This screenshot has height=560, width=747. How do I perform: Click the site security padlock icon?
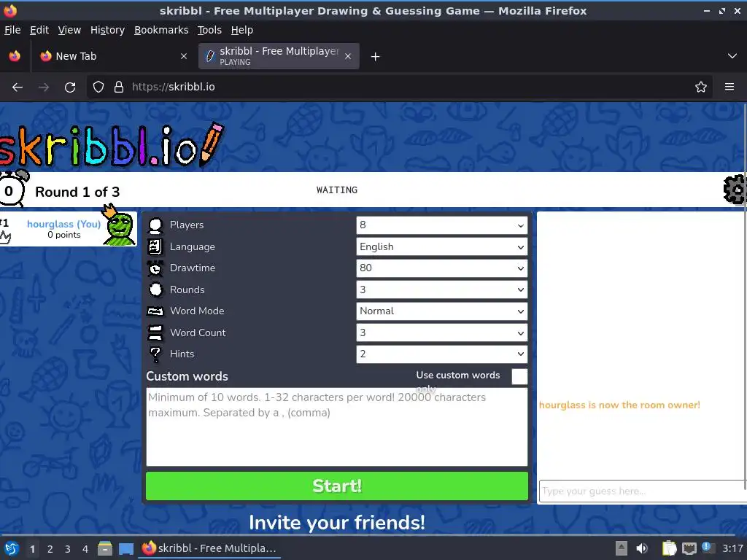(119, 87)
